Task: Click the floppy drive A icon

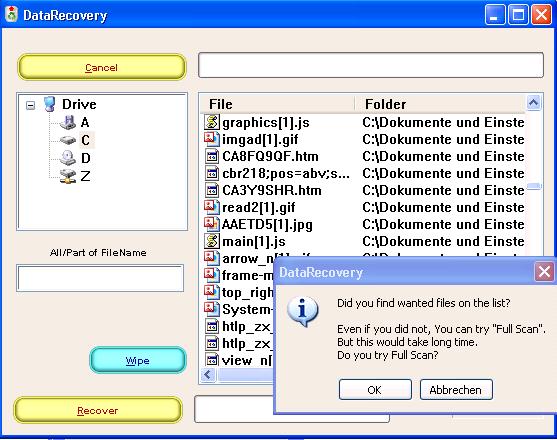Action: coord(68,123)
